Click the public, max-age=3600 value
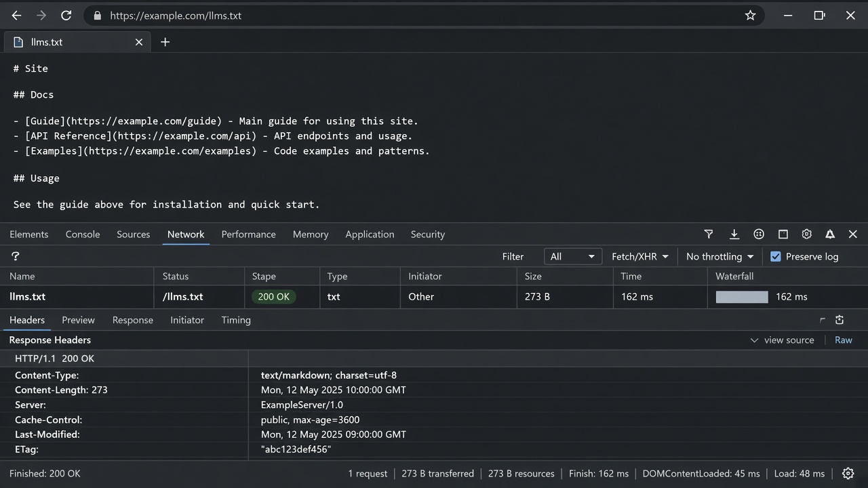This screenshot has height=488, width=868. click(x=311, y=420)
